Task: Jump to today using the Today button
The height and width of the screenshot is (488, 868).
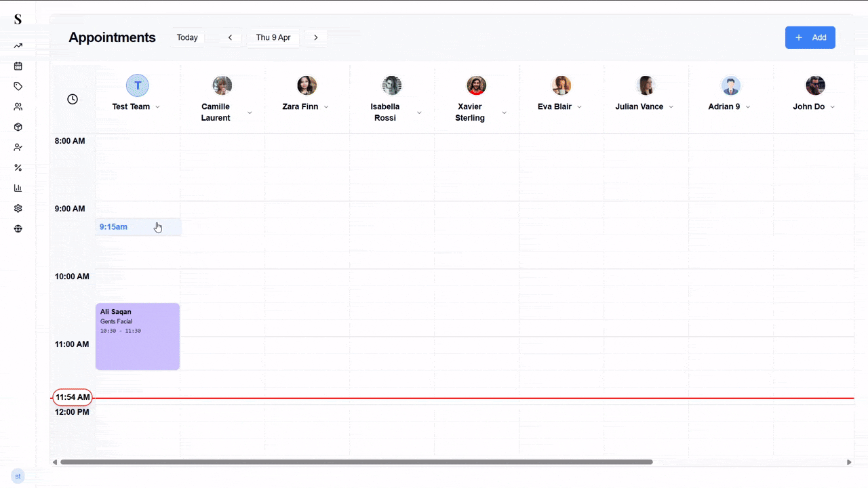Action: (x=187, y=37)
